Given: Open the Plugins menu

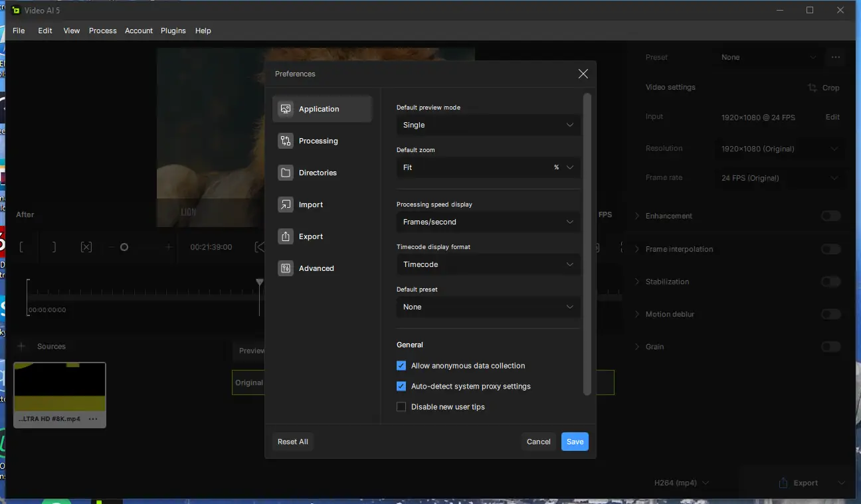Looking at the screenshot, I should (173, 31).
